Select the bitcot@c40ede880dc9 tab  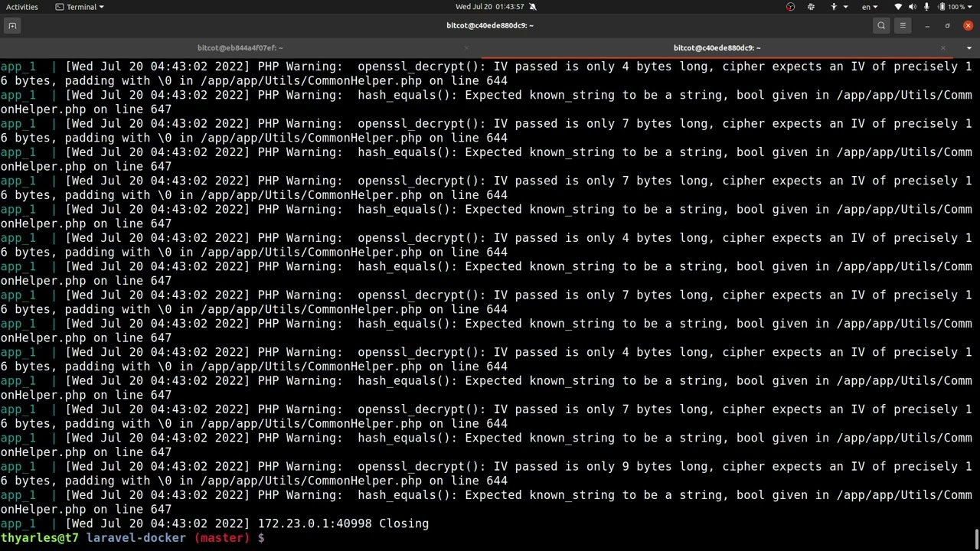(x=717, y=47)
